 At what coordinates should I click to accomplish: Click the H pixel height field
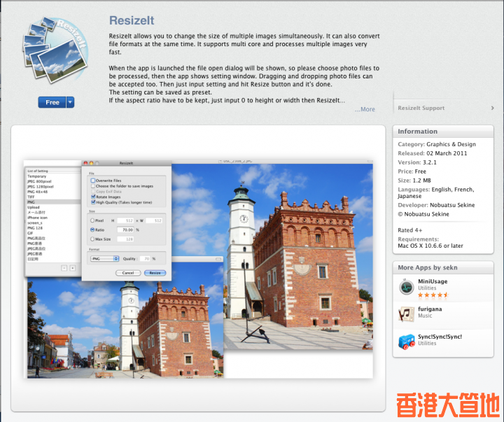[125, 220]
